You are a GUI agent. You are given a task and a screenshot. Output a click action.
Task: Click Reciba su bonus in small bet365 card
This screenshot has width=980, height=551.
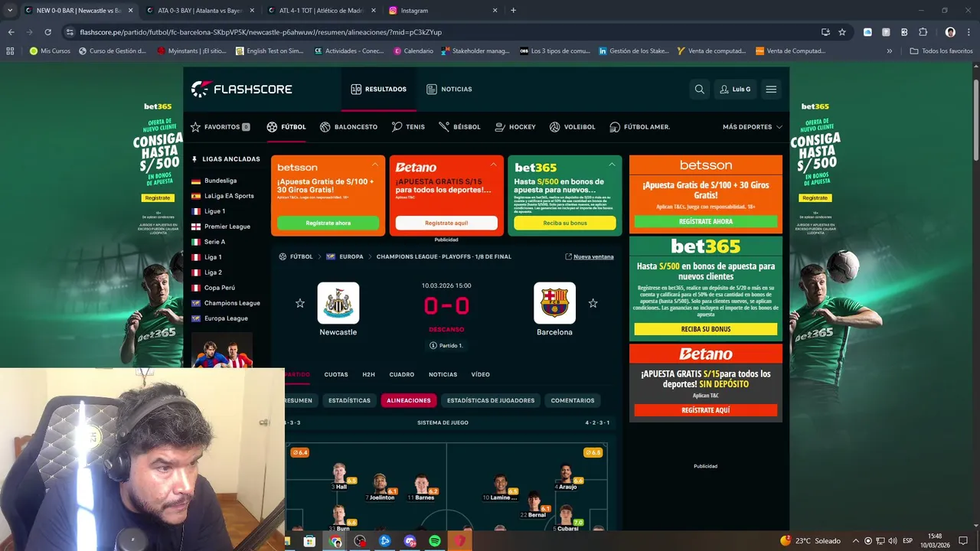coord(565,223)
